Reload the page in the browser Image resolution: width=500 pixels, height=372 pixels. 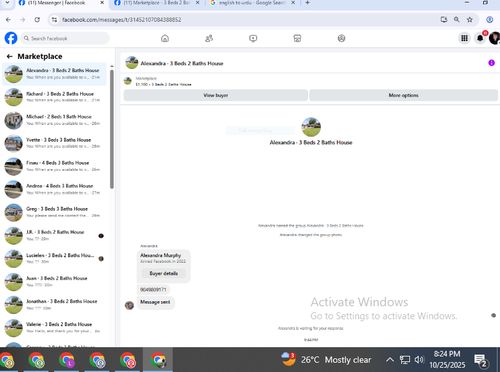[37, 20]
